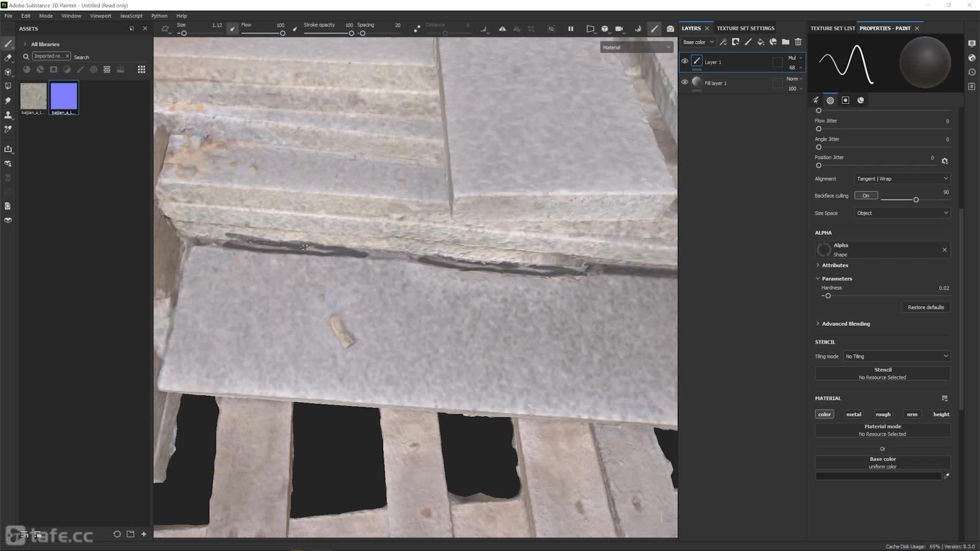Switch to rendering mode camera icon
The width and height of the screenshot is (980, 551).
tap(670, 29)
